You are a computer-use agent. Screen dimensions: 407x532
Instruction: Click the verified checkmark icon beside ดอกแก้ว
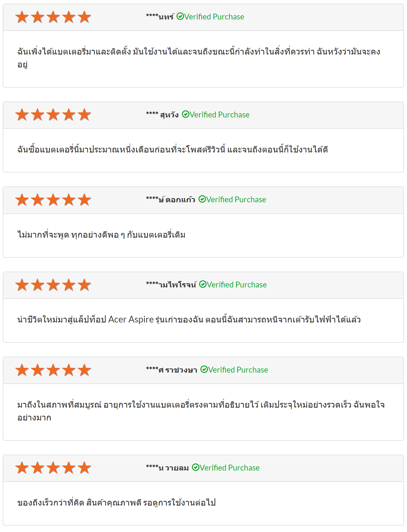click(202, 199)
